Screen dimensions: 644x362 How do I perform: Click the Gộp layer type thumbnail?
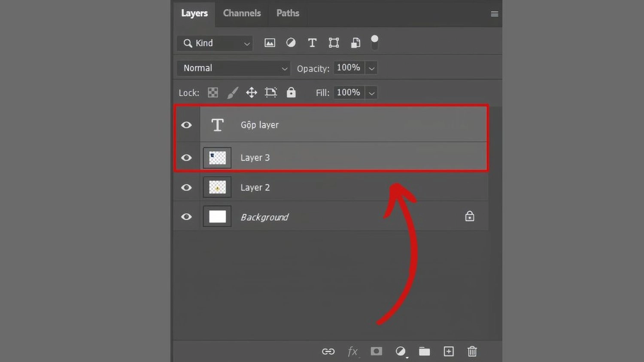217,125
